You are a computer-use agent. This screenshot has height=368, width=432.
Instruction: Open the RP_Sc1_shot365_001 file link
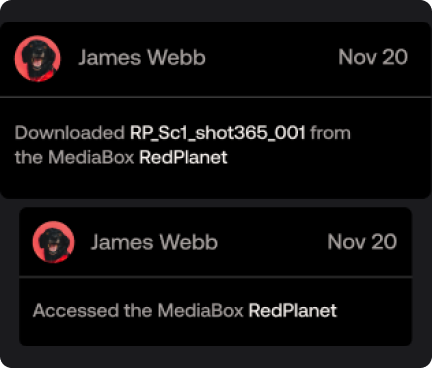tap(218, 133)
